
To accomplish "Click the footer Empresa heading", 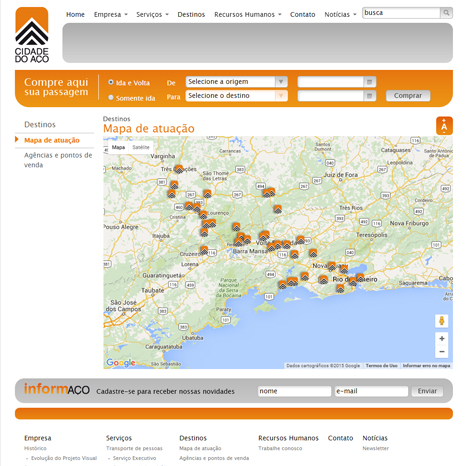I will tap(38, 438).
